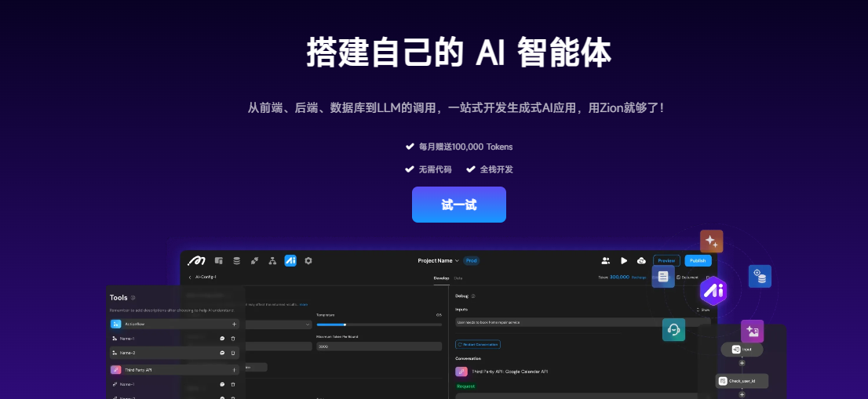Click the 300,000 token count value
Image resolution: width=868 pixels, height=399 pixels.
click(x=619, y=277)
